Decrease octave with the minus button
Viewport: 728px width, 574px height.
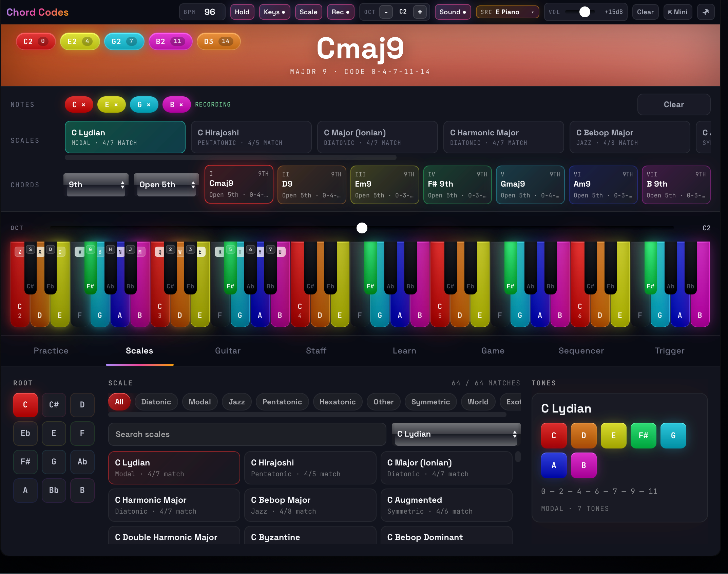click(x=386, y=12)
